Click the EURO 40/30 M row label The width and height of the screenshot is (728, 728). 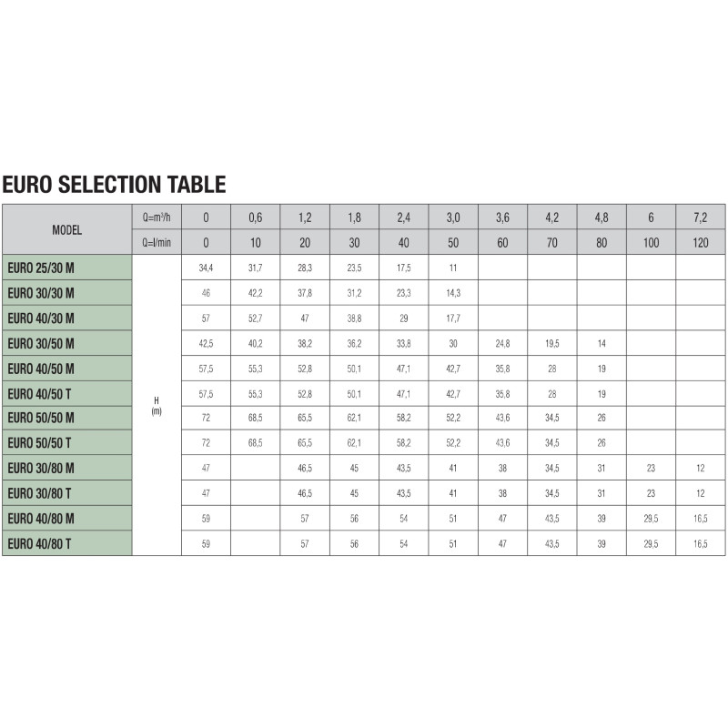[x=66, y=318]
